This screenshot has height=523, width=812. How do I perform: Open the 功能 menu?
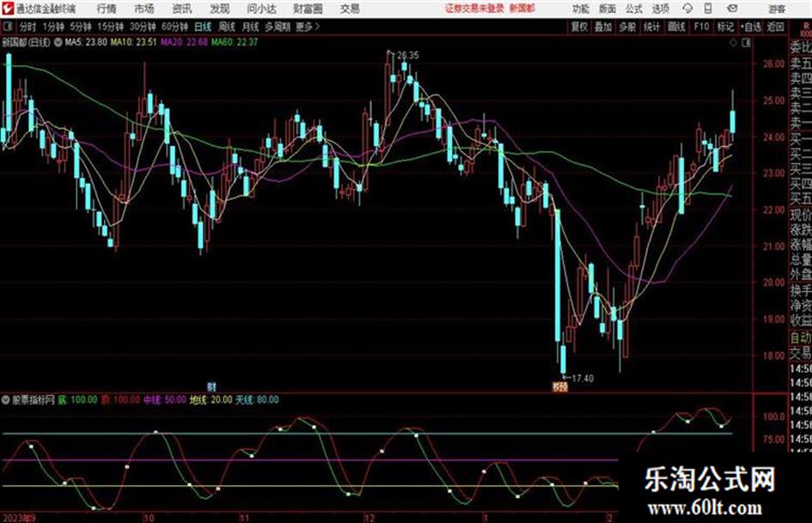[x=581, y=9]
